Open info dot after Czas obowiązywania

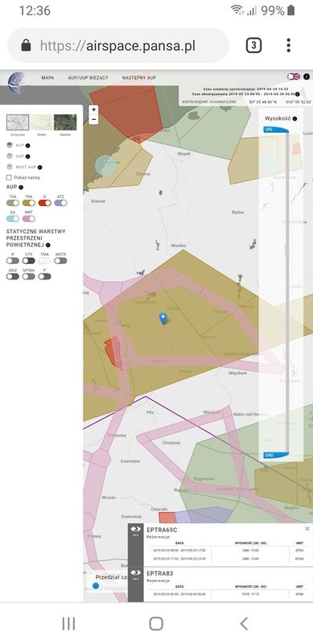coord(298,94)
